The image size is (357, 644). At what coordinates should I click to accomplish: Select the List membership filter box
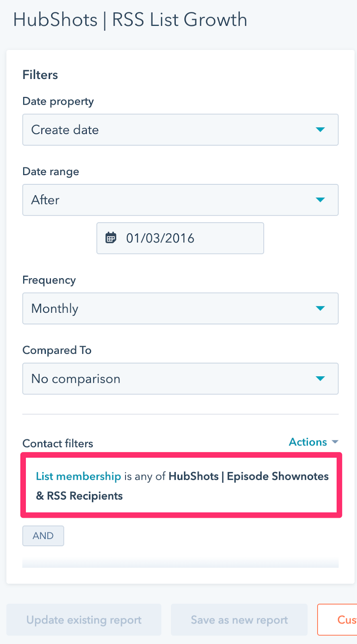(x=181, y=485)
